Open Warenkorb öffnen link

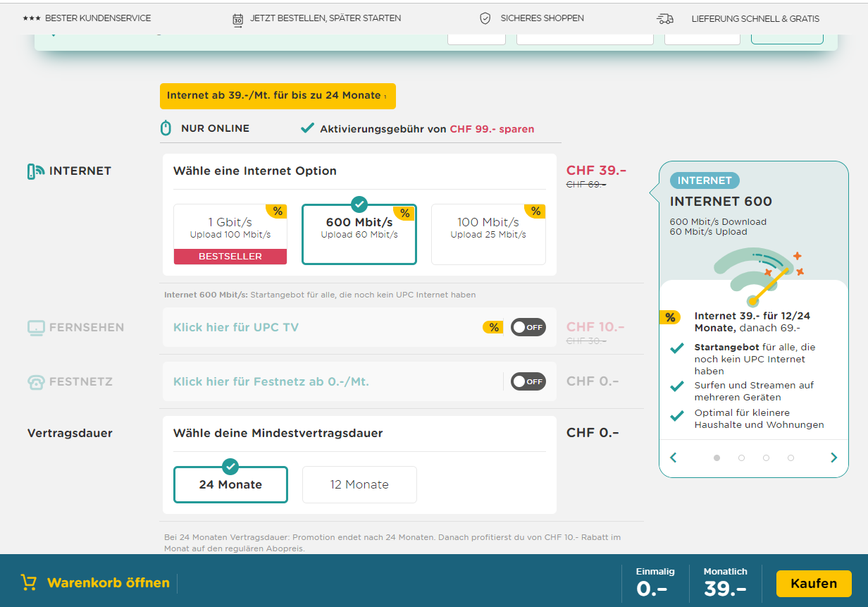coord(108,583)
